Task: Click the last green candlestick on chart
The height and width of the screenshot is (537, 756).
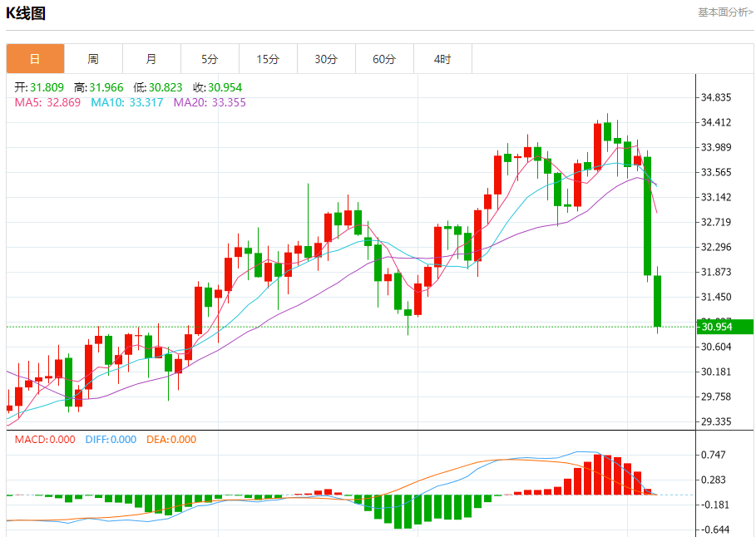Action: pyautogui.click(x=657, y=301)
